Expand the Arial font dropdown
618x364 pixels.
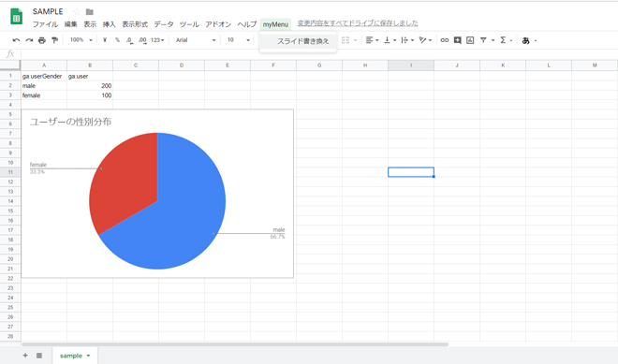coord(196,40)
